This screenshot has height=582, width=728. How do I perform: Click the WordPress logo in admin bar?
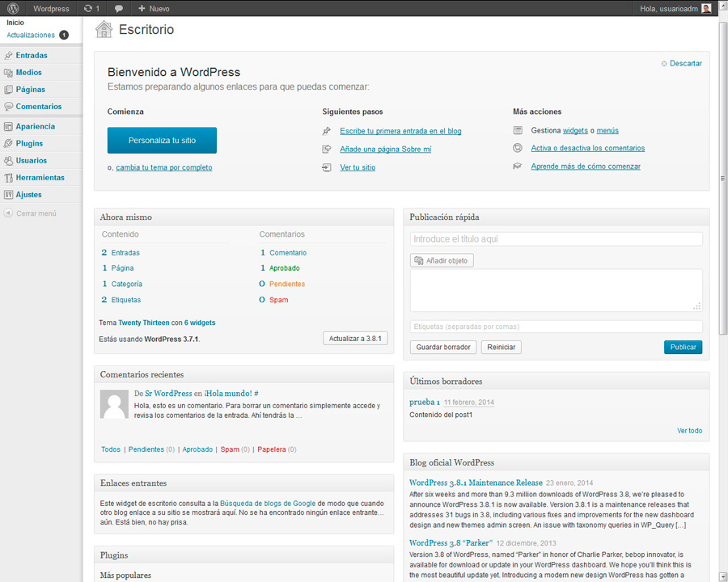point(13,8)
